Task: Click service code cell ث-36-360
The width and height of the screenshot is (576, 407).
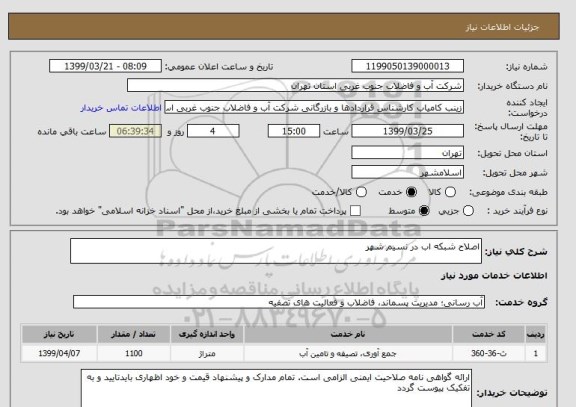Action: click(x=489, y=353)
